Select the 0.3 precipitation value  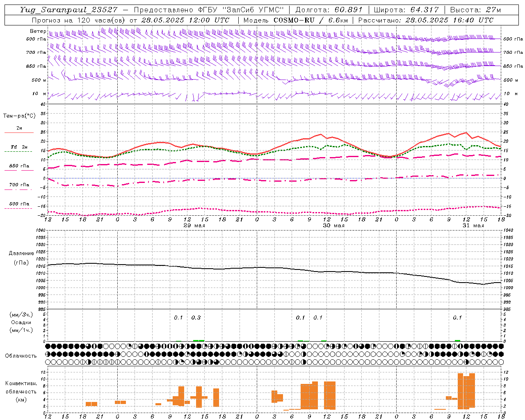coord(196,318)
